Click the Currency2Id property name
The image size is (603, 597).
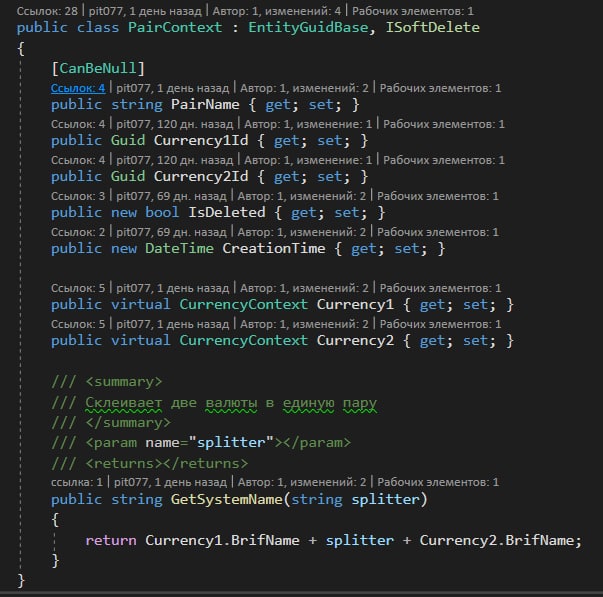coord(201,177)
